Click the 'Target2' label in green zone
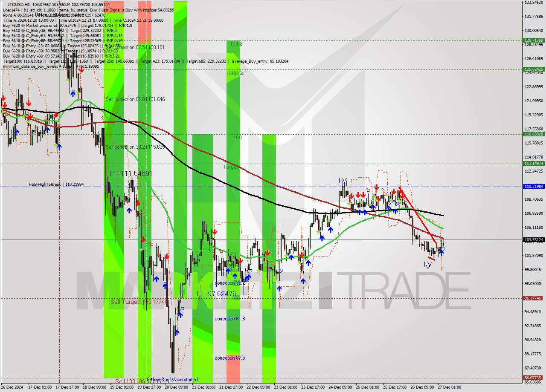The height and width of the screenshot is (392, 546). coord(235,73)
